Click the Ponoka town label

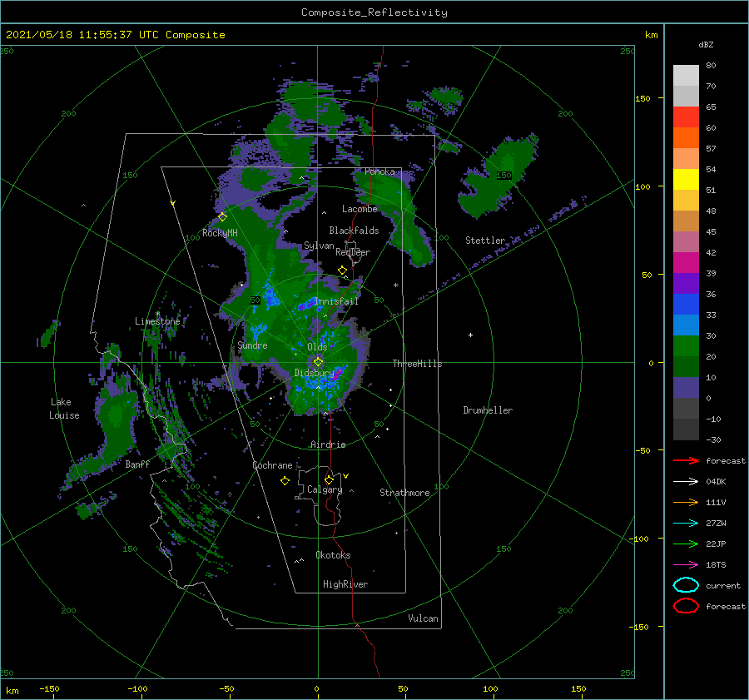pos(379,171)
